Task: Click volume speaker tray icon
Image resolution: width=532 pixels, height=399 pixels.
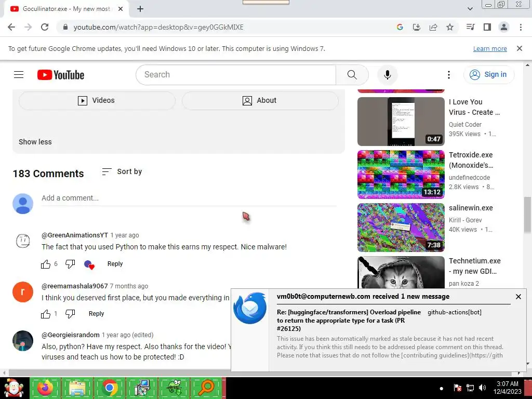Action: 482,388
